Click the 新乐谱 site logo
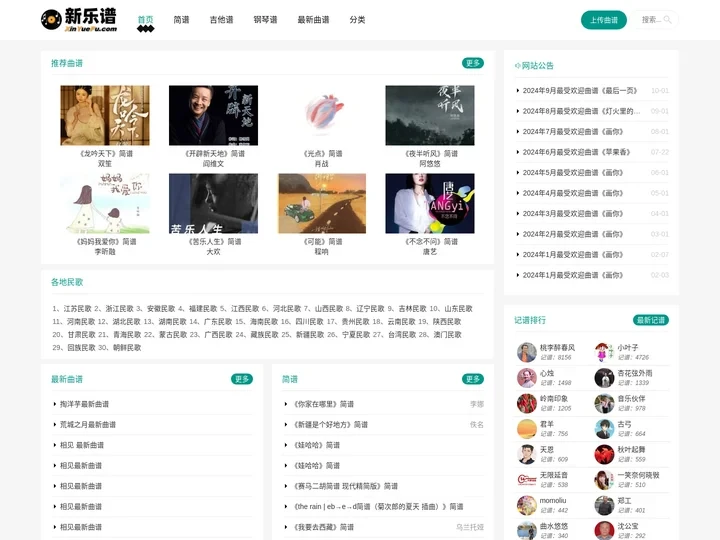 coord(79,20)
